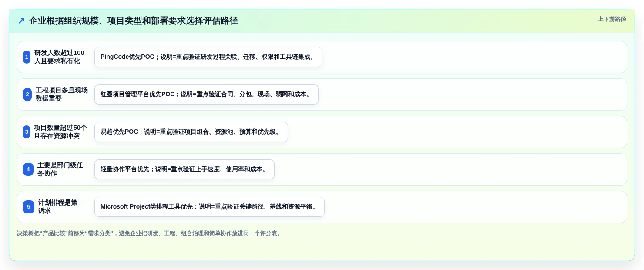Open the PingCode优先POC recommendation box
Image resolution: width=644 pixels, height=270 pixels.
point(208,57)
